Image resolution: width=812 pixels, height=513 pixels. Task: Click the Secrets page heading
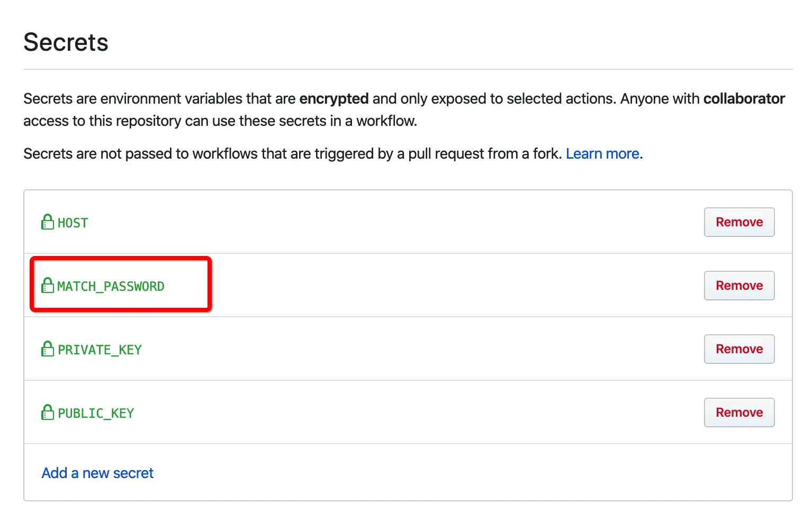pyautogui.click(x=66, y=42)
